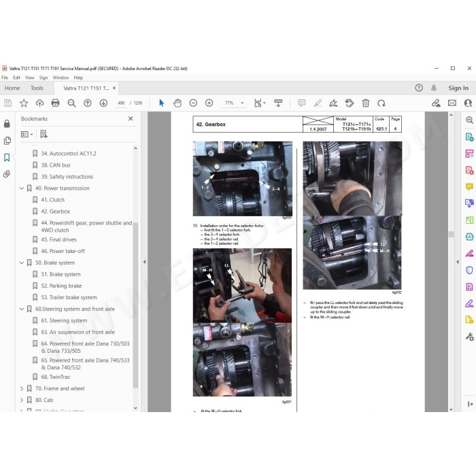476x476 pixels.
Task: Open bookmark options dropdown
Action: point(27,134)
